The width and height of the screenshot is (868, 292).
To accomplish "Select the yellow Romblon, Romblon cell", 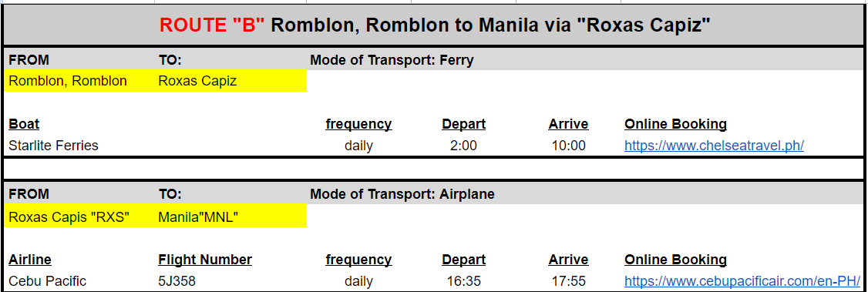I will (79, 81).
